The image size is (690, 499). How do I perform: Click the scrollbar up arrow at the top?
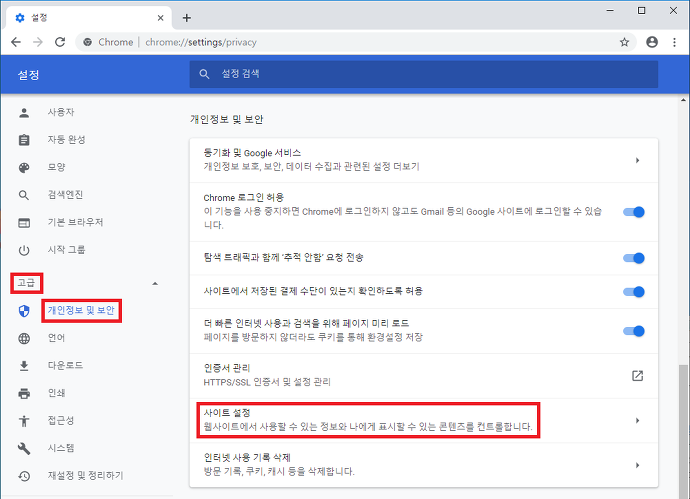[x=683, y=100]
